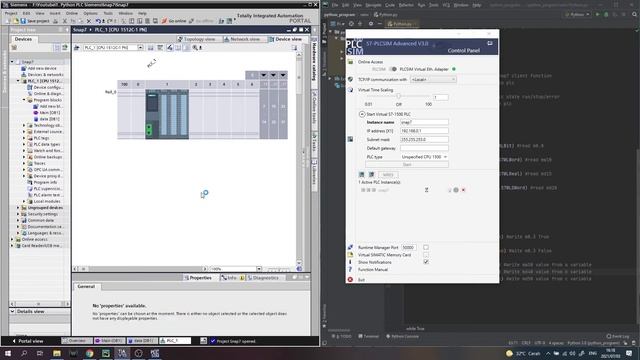Screen dimensions: 640x360
Task: Uncheck the Show Notifications checkbox
Action: (x=426, y=262)
